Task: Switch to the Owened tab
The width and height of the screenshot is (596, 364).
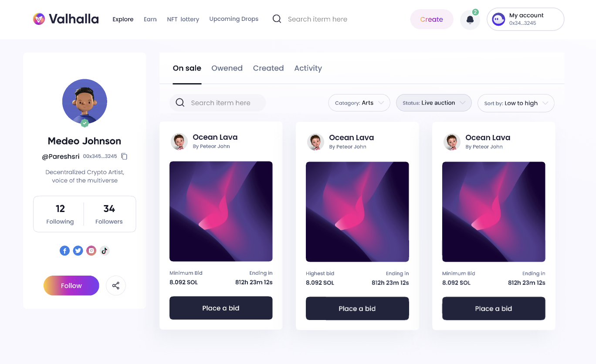Action: tap(227, 68)
